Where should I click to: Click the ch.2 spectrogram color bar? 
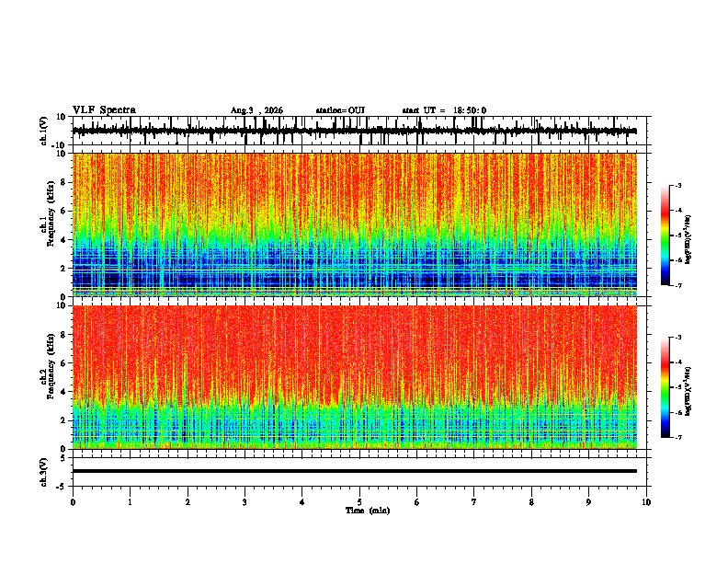coord(665,387)
